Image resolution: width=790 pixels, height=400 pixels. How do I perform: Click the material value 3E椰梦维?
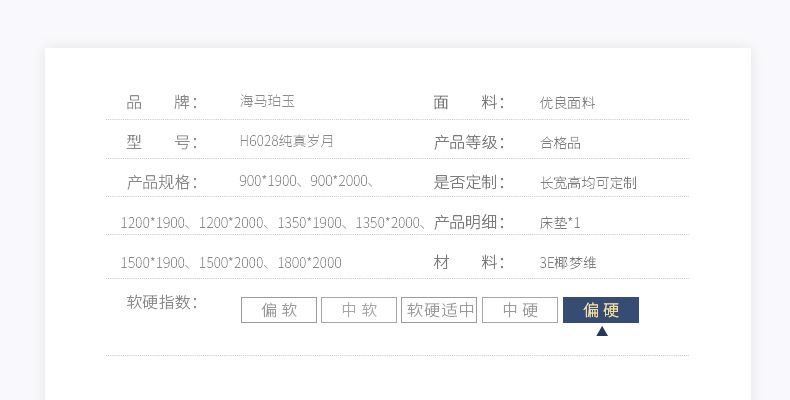(567, 262)
